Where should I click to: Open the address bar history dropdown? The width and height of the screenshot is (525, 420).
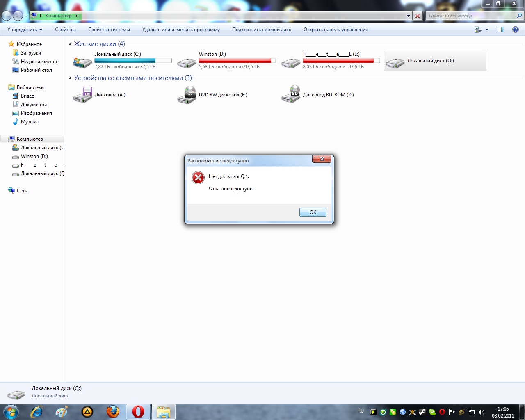[408, 16]
